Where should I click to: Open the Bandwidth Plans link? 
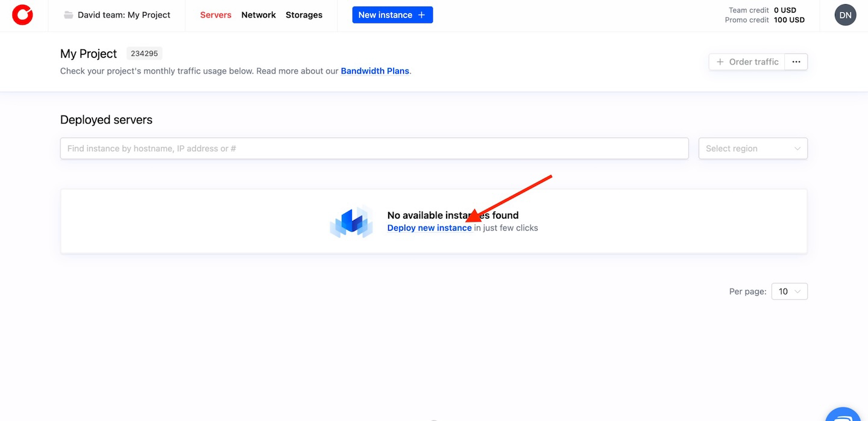point(375,71)
